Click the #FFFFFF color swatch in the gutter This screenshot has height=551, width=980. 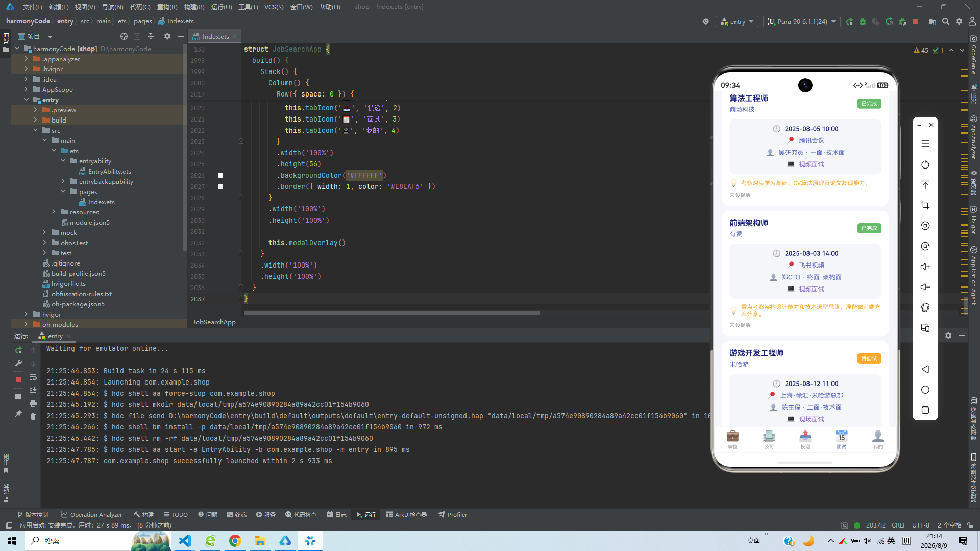[221, 175]
